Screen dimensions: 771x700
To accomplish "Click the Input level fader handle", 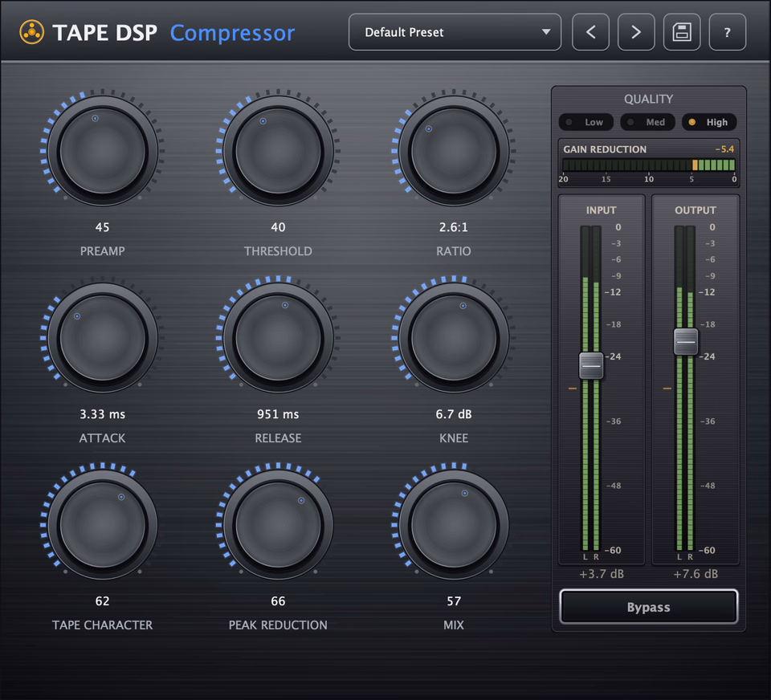I will (x=591, y=366).
